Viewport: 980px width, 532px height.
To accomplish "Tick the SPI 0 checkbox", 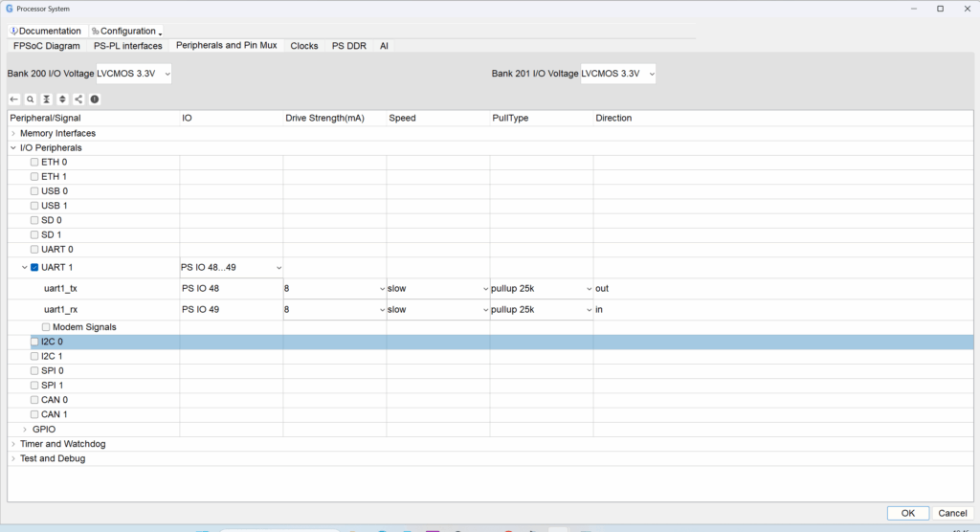I will pos(34,370).
